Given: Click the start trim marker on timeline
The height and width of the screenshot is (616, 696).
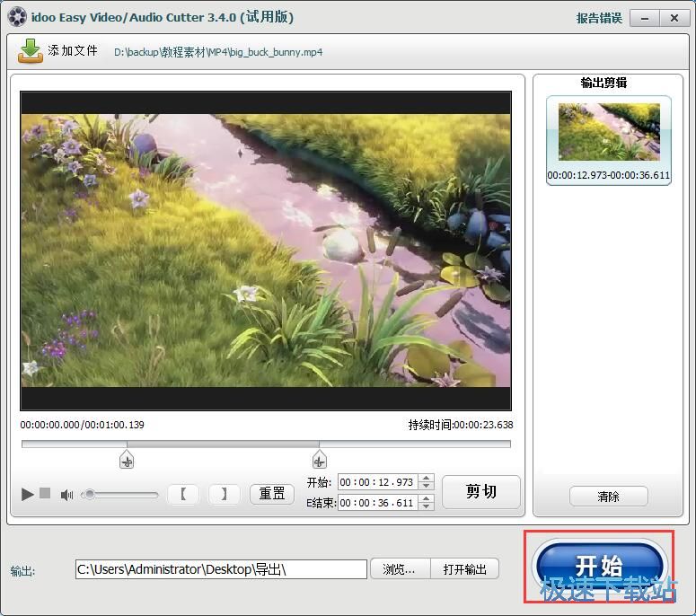Looking at the screenshot, I should (x=127, y=460).
